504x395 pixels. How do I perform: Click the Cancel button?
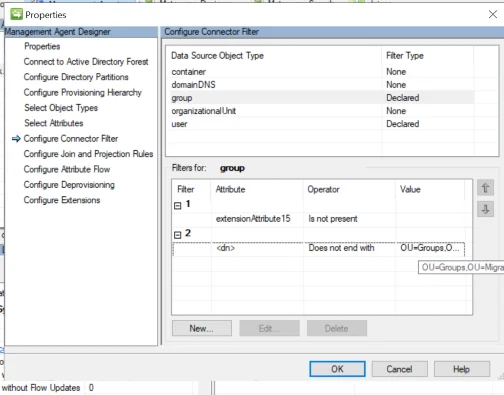399,369
